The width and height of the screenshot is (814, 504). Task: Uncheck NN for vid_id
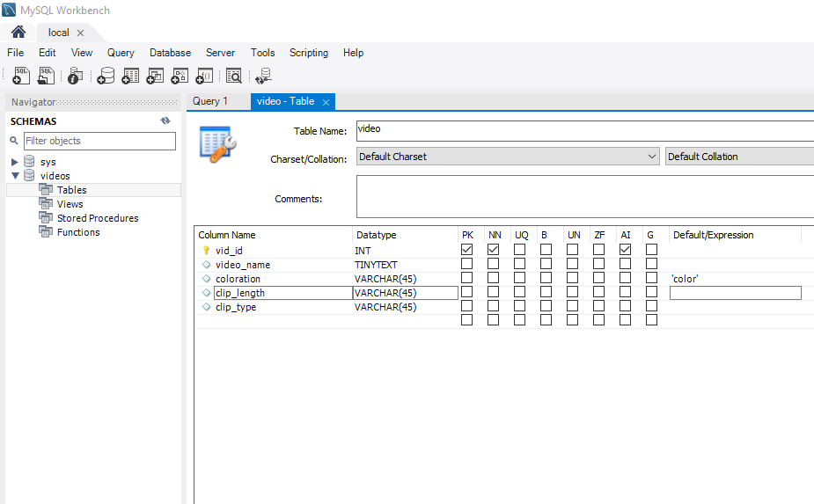tap(493, 250)
